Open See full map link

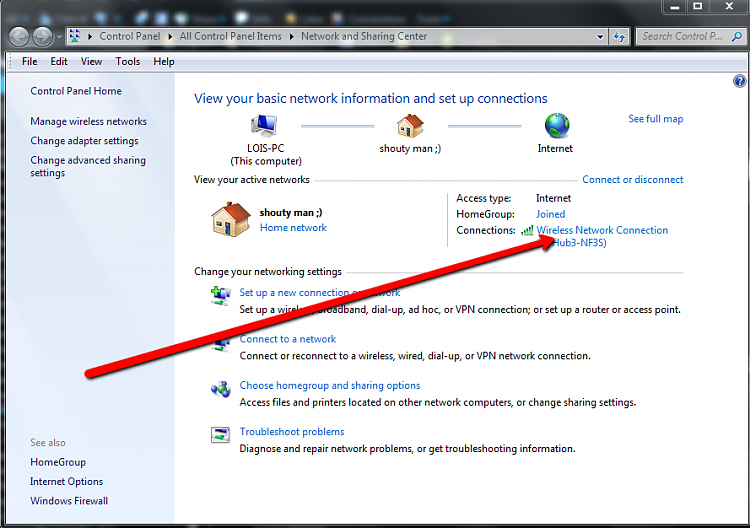click(656, 119)
